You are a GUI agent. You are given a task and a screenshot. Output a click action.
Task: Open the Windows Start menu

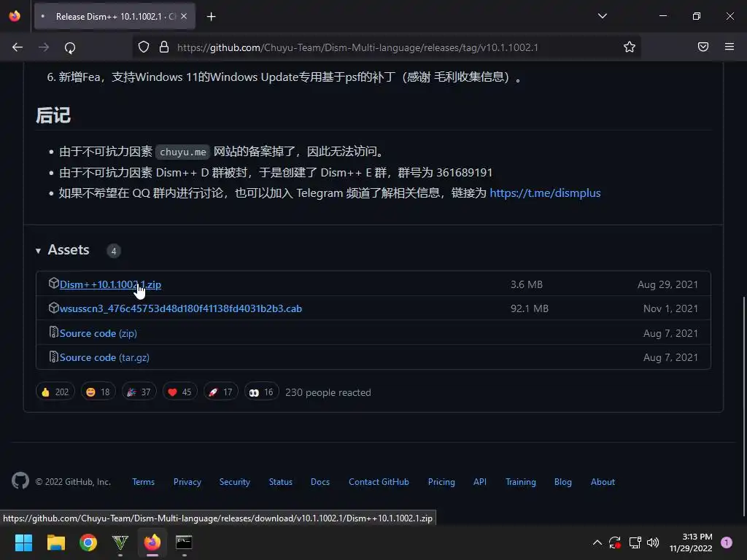pos(23,542)
